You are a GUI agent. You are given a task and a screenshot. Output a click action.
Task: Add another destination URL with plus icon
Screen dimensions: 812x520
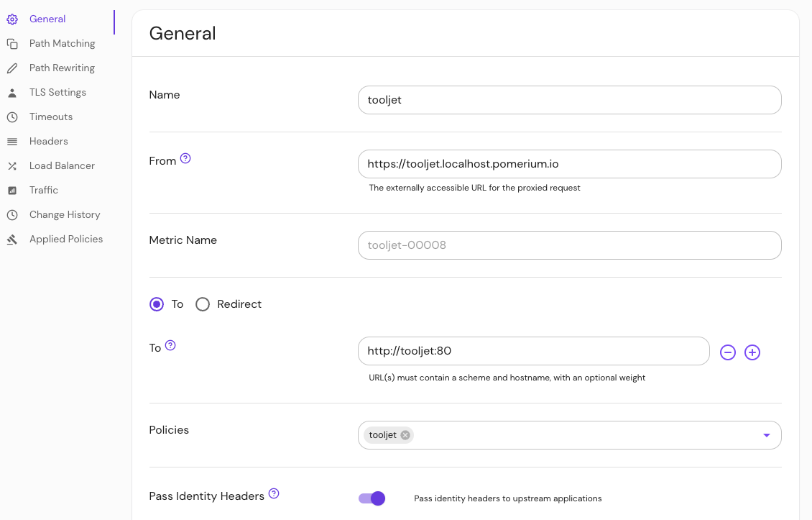752,352
